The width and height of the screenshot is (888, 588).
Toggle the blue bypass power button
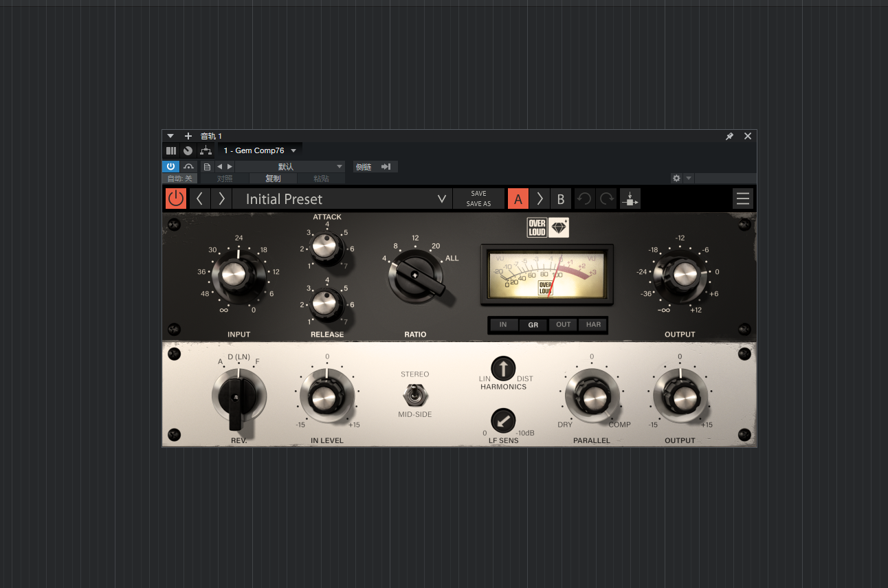point(170,166)
